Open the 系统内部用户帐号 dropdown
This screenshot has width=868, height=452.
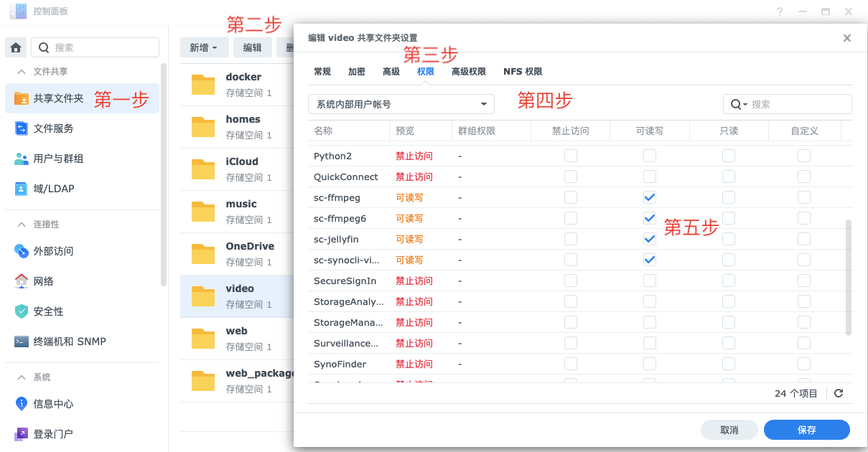pos(401,104)
